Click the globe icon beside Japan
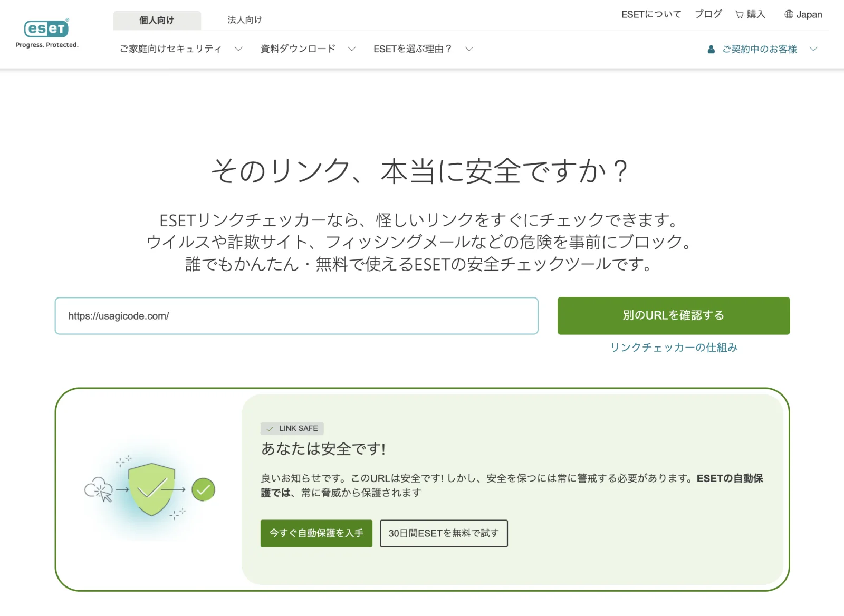The image size is (844, 616). coord(789,14)
